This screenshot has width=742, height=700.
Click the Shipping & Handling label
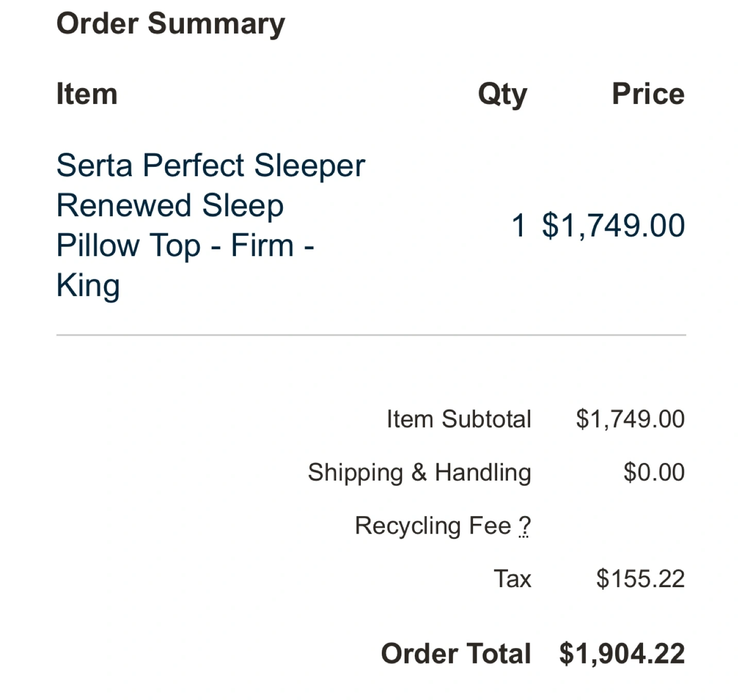419,473
